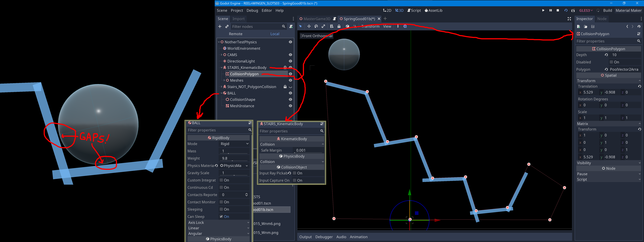Play the edited scene via reload-arrow icon
Screen dimensions: 644x242
coord(566,11)
